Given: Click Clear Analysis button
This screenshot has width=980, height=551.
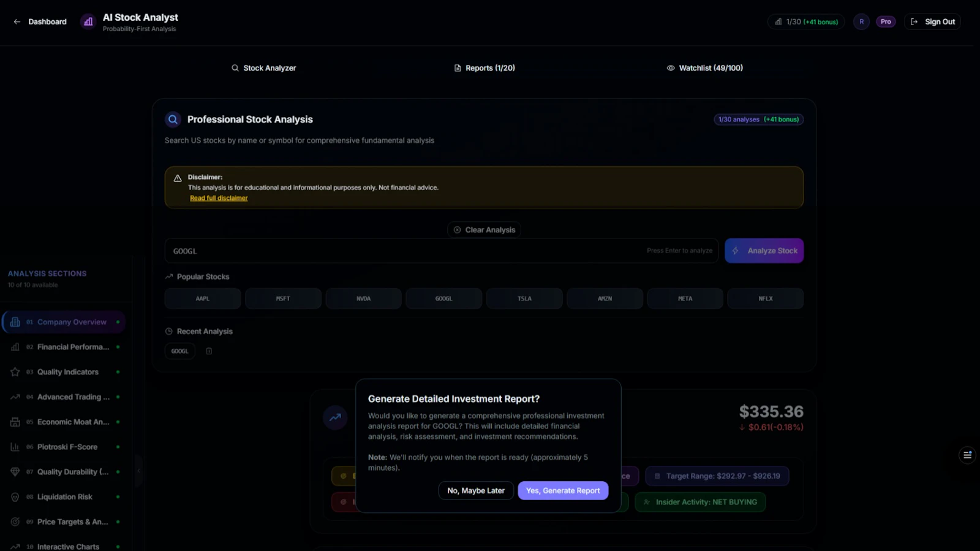Looking at the screenshot, I should click(x=484, y=230).
